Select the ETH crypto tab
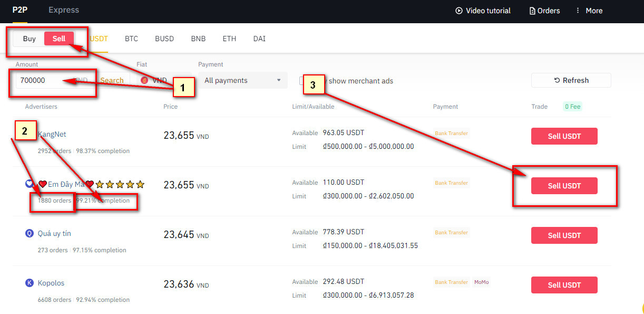Image resolution: width=644 pixels, height=314 pixels. point(229,39)
